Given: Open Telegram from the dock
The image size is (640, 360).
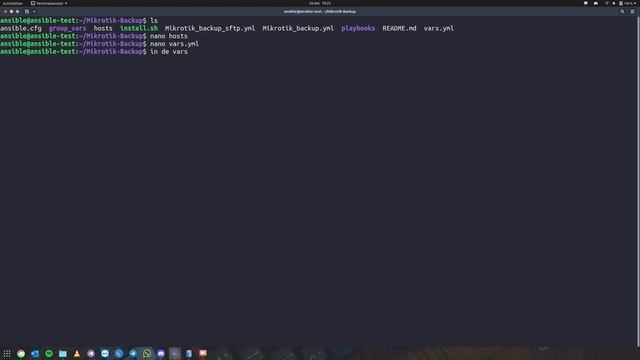Looking at the screenshot, I should coord(133,353).
